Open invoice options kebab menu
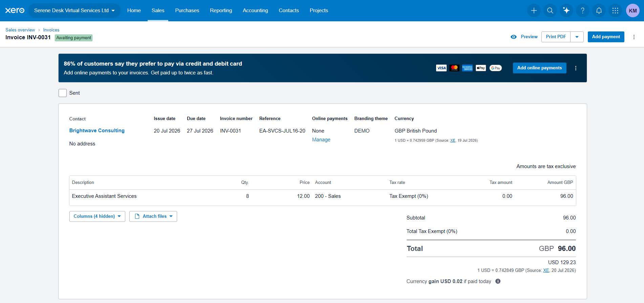 click(634, 37)
